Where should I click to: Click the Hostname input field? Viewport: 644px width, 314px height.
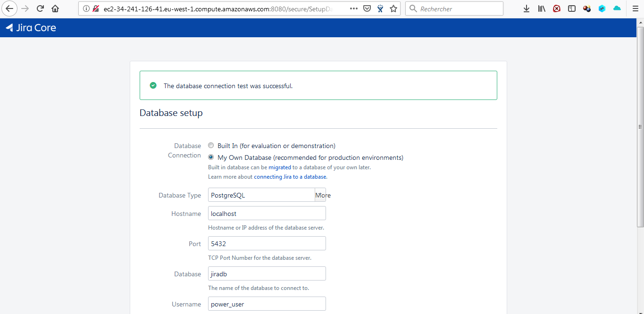267,214
